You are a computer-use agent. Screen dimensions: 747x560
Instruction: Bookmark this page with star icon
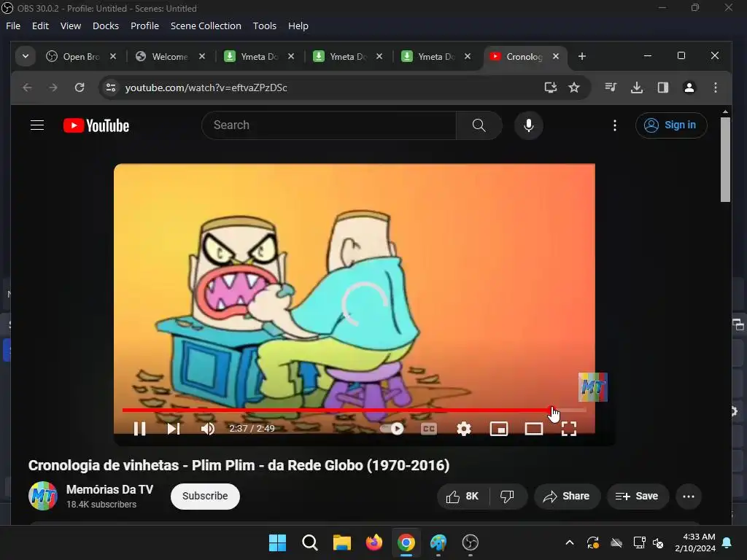click(574, 87)
